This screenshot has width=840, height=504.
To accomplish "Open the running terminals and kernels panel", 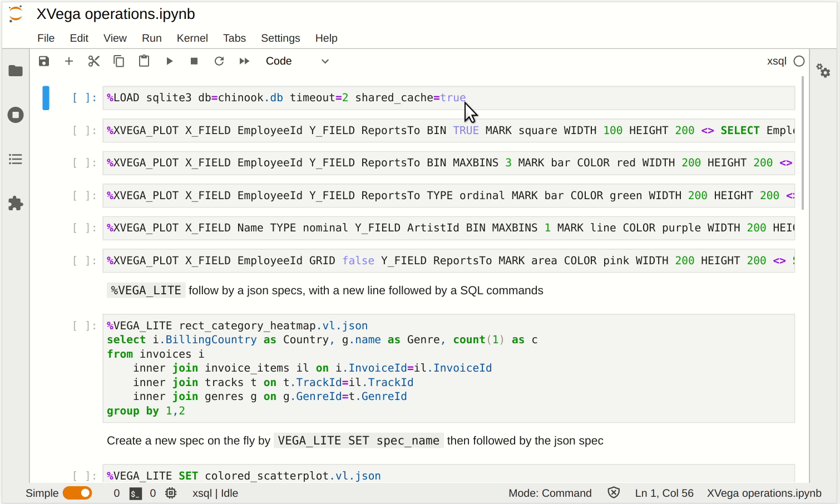I will [15, 115].
